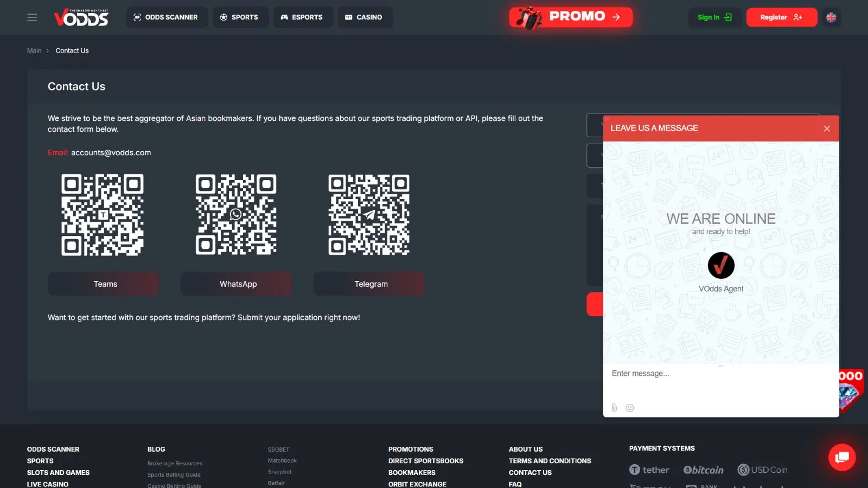This screenshot has width=868, height=488.
Task: Open footer Live Casino link
Action: (x=48, y=484)
